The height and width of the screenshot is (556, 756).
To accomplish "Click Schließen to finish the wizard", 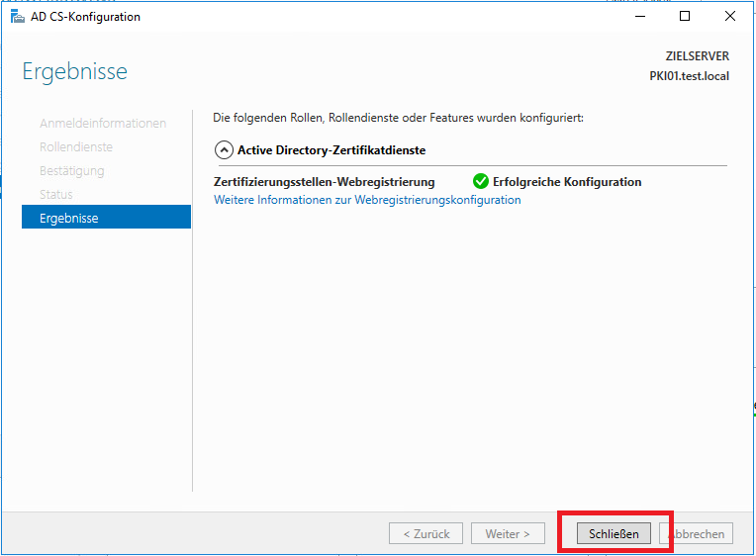I will coord(614,534).
